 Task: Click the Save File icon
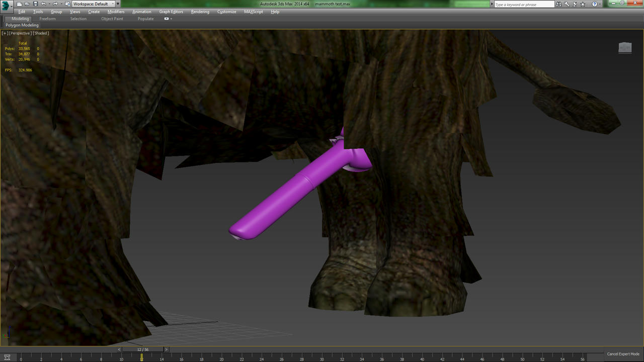pos(35,4)
